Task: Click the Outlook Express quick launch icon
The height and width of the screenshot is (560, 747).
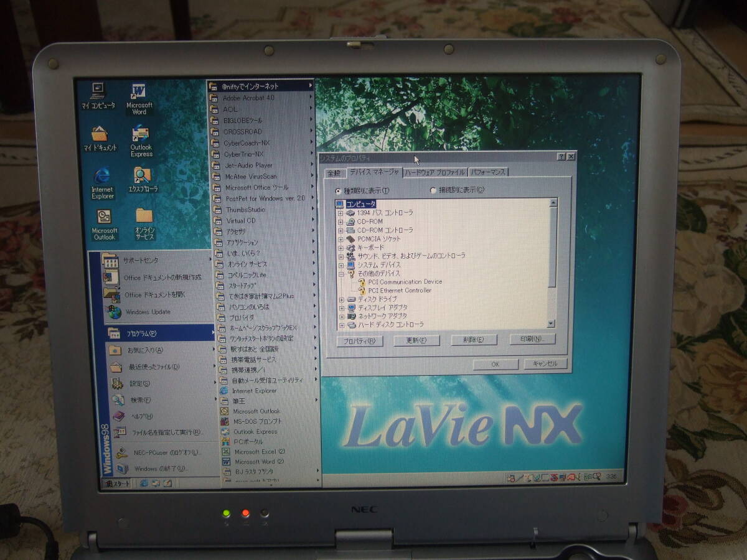Action: (156, 483)
